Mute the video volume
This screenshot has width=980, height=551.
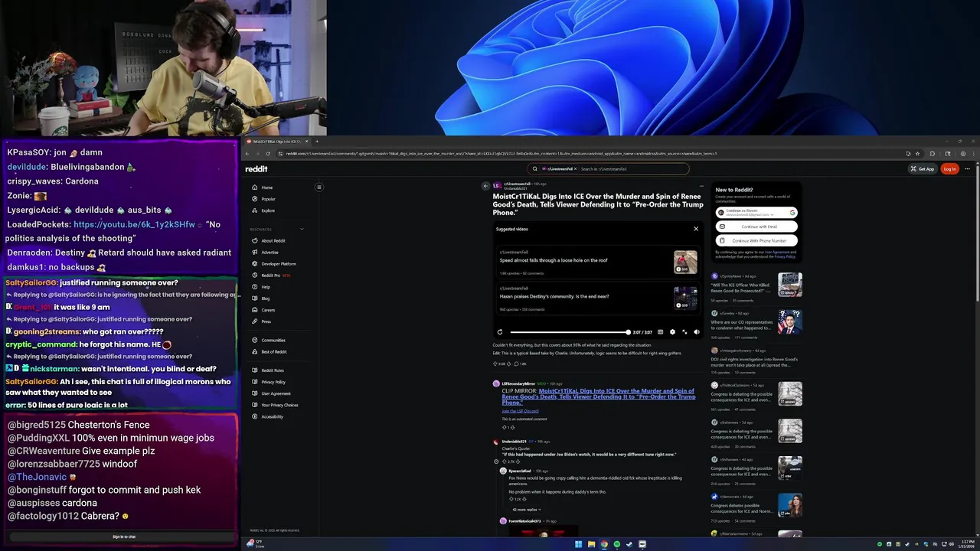point(696,332)
